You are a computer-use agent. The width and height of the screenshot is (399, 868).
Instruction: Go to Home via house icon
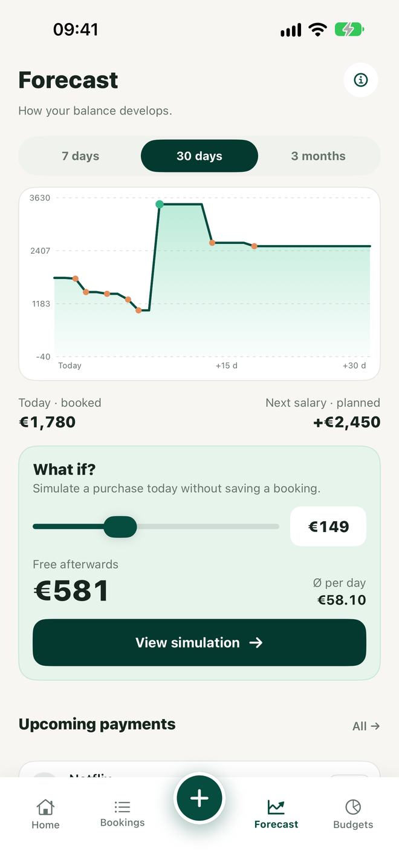click(45, 807)
